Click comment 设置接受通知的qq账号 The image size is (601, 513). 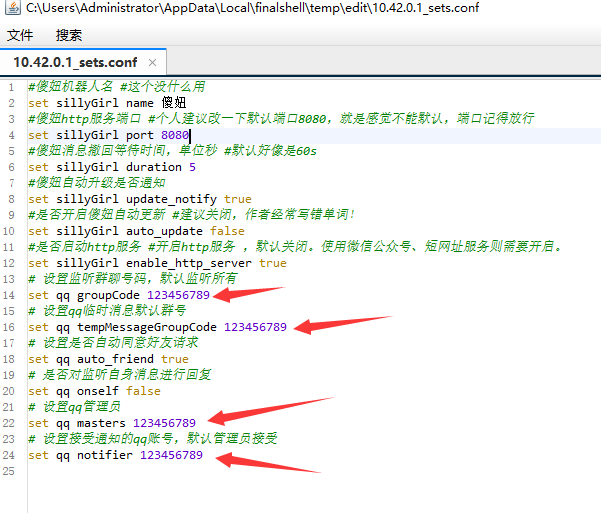pos(153,439)
